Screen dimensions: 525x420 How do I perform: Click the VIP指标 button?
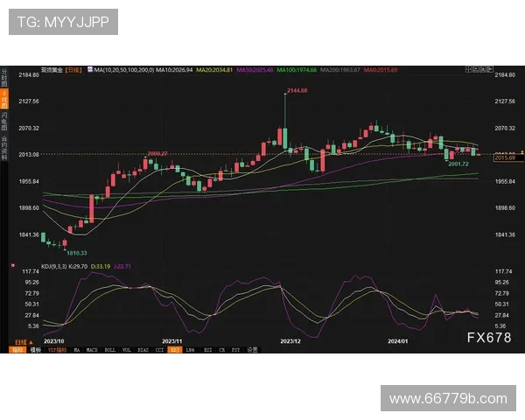click(56, 348)
